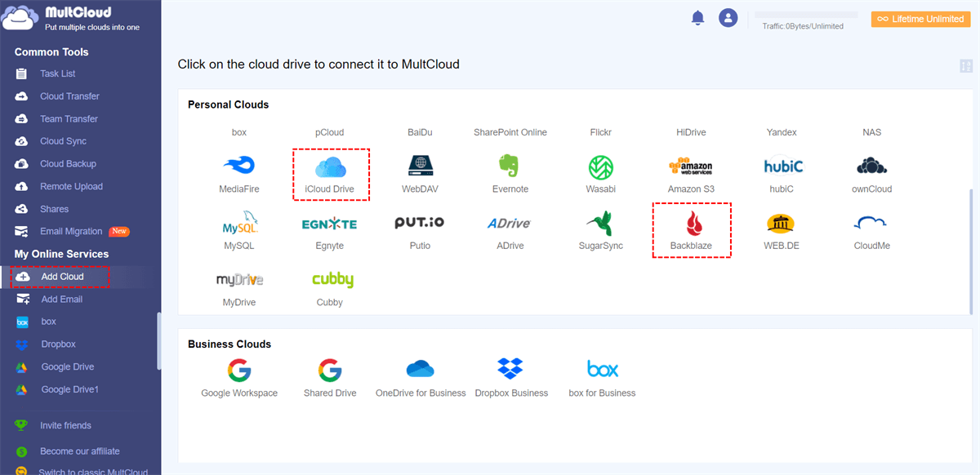Select the iCloud Drive cloud icon
980x475 pixels.
330,166
